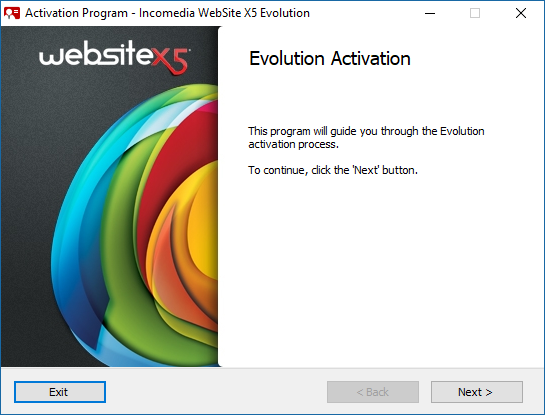Click the empty white area below the instructions
The height and width of the screenshot is (415, 545).
click(x=379, y=271)
